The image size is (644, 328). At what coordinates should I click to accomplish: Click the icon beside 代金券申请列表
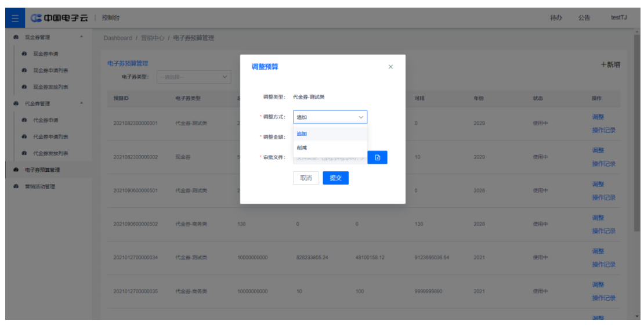[x=24, y=137]
